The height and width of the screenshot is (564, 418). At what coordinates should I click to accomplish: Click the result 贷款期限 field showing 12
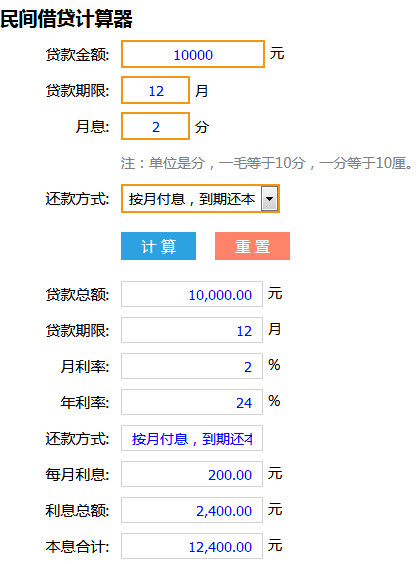(192, 330)
